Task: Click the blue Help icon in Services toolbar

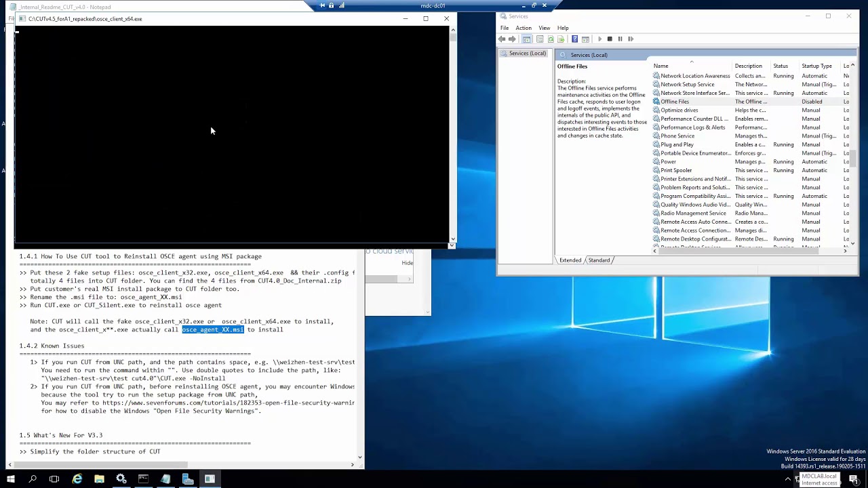Action: 575,39
